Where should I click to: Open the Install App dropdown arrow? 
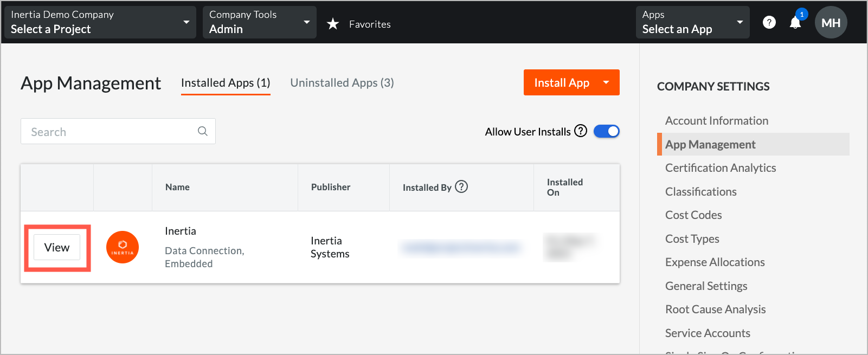click(x=606, y=82)
